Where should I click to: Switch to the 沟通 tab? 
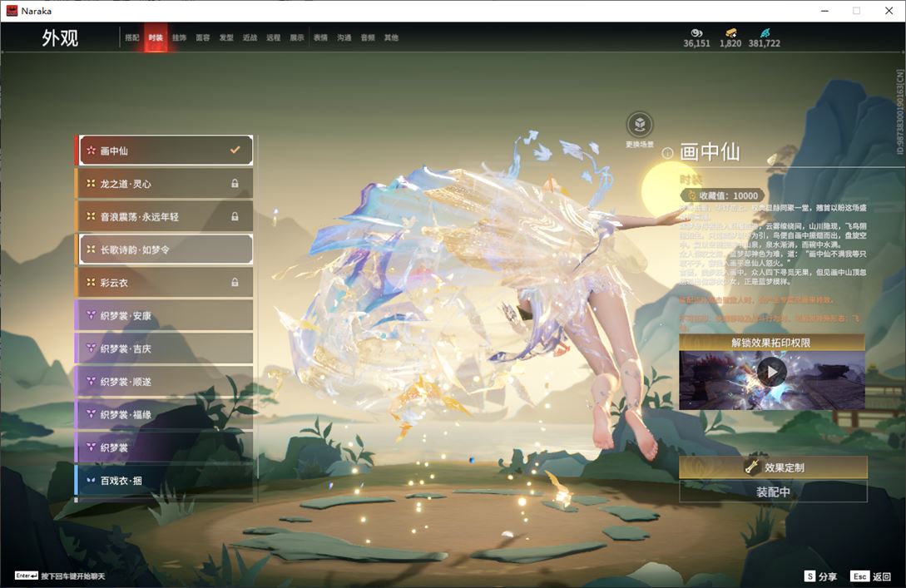(x=344, y=37)
